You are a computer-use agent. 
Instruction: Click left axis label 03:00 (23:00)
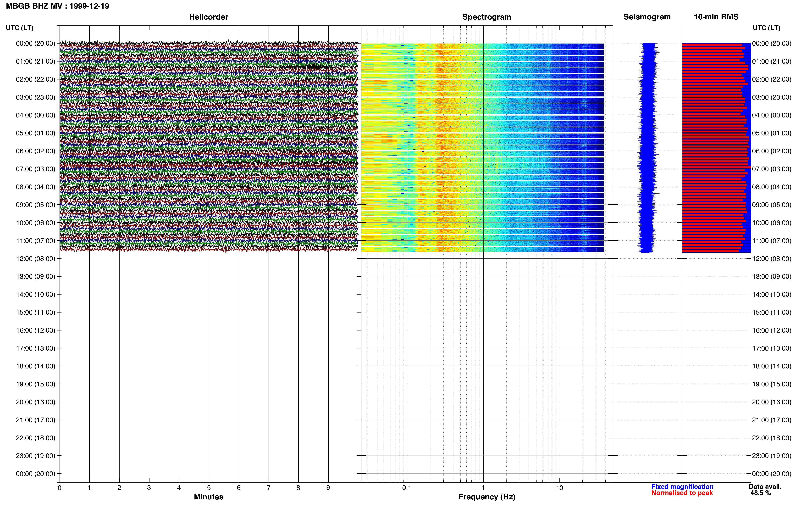pos(36,97)
